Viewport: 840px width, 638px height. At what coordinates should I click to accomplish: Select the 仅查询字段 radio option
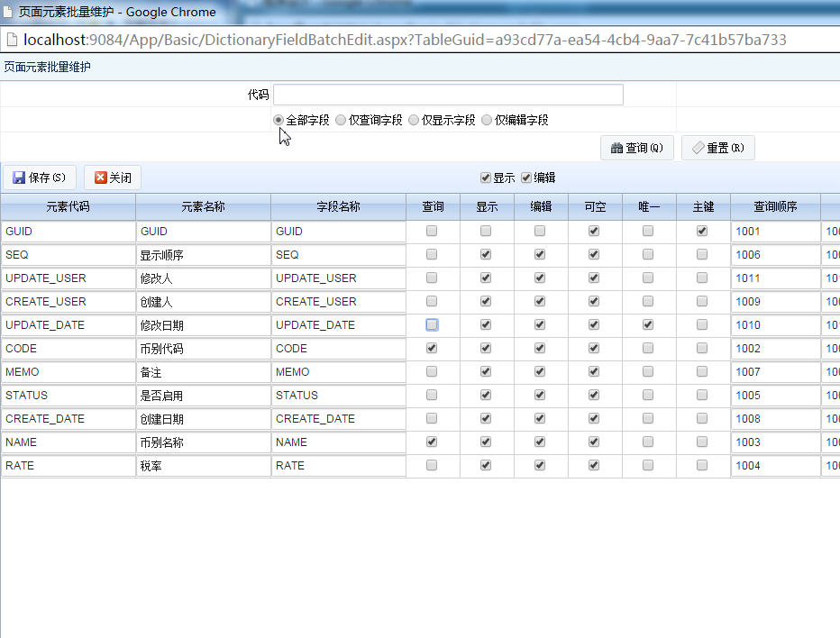point(341,120)
